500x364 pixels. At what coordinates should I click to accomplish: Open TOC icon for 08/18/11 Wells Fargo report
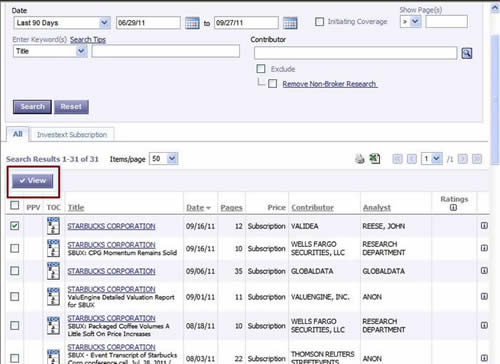click(x=53, y=326)
